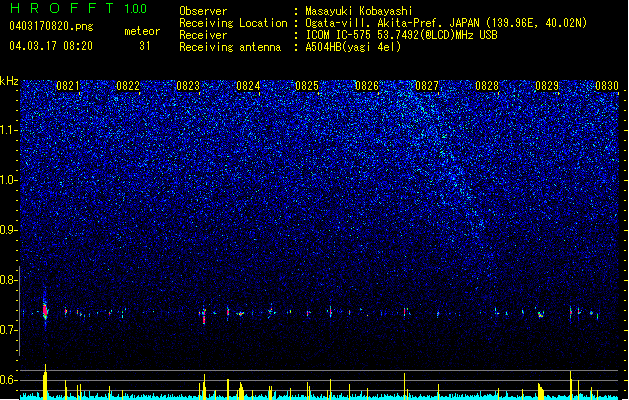Click the 0.8 kHz axis label
This screenshot has height=400, width=629.
[9, 280]
